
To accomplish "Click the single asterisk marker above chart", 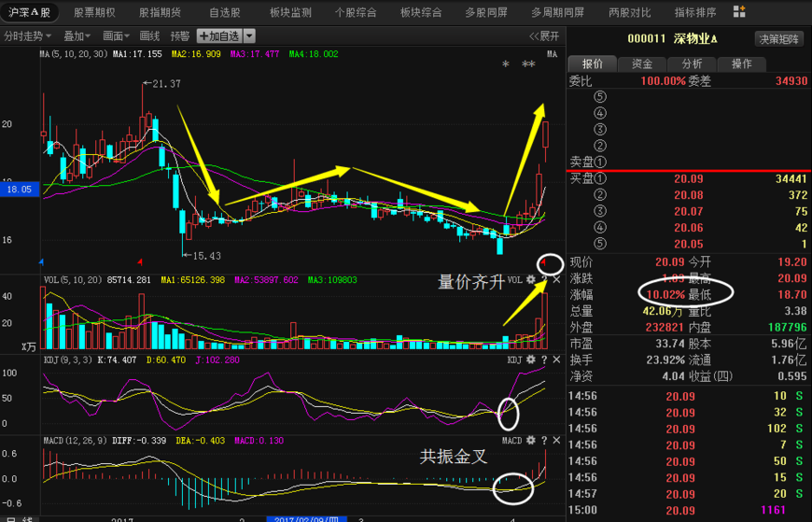I will (x=506, y=64).
